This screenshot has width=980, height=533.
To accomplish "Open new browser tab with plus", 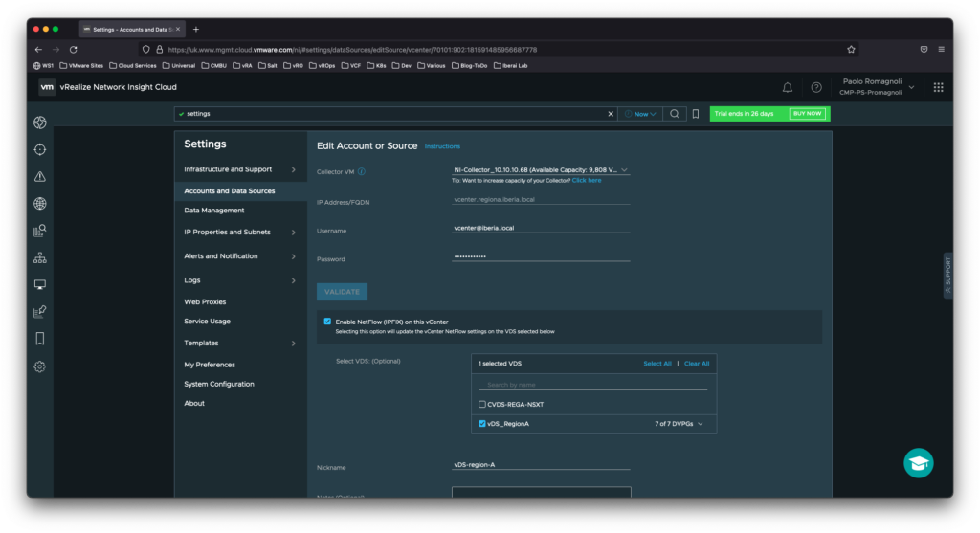I will 195,30.
